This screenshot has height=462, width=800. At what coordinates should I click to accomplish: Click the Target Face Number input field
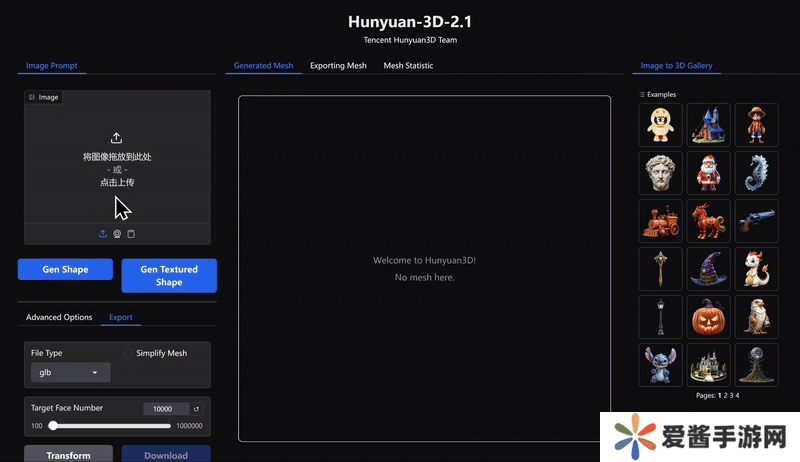(x=165, y=409)
